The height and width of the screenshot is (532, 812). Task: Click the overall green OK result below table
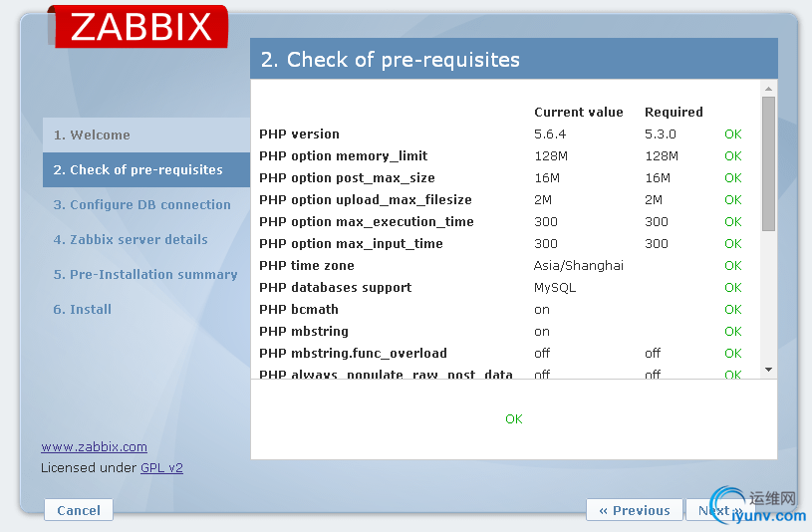tap(514, 419)
